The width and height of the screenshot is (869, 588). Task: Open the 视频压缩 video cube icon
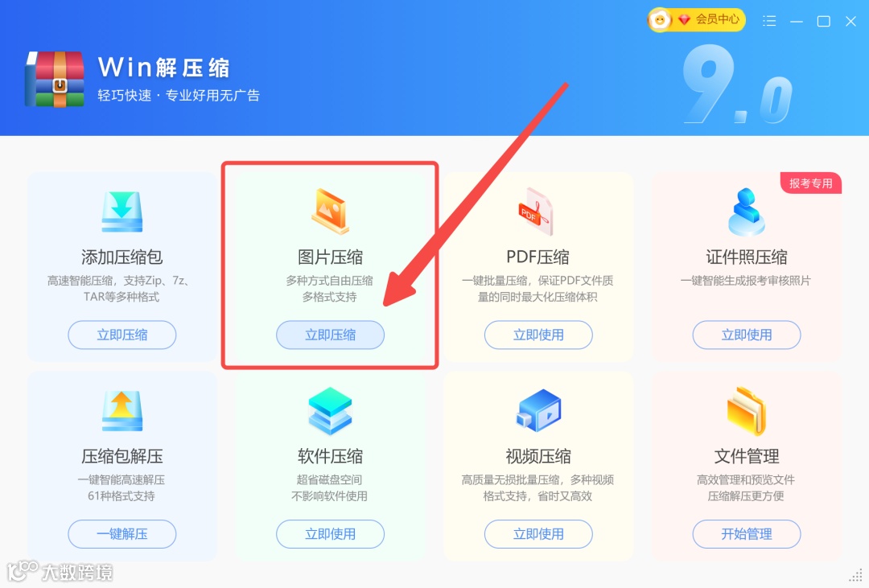pyautogui.click(x=538, y=411)
